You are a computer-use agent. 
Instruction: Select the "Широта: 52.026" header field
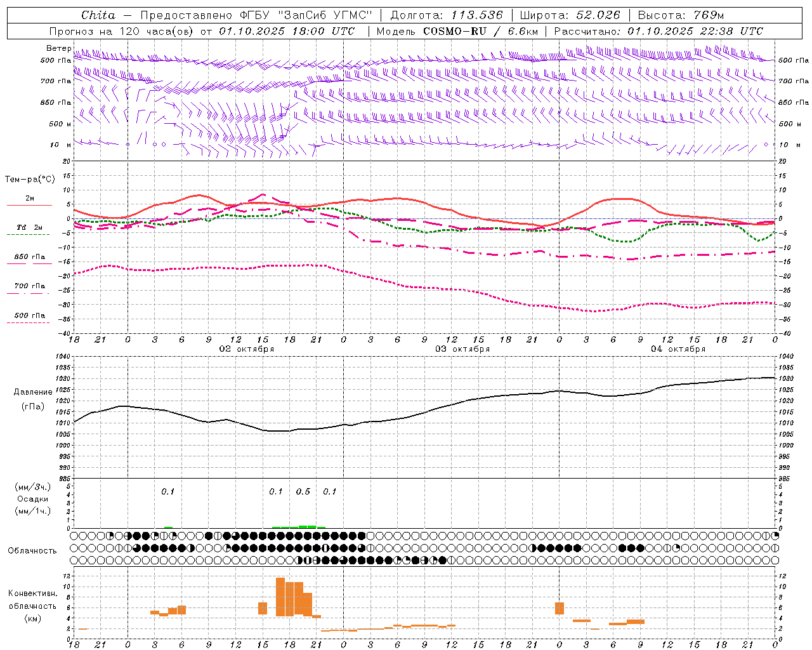pyautogui.click(x=570, y=15)
